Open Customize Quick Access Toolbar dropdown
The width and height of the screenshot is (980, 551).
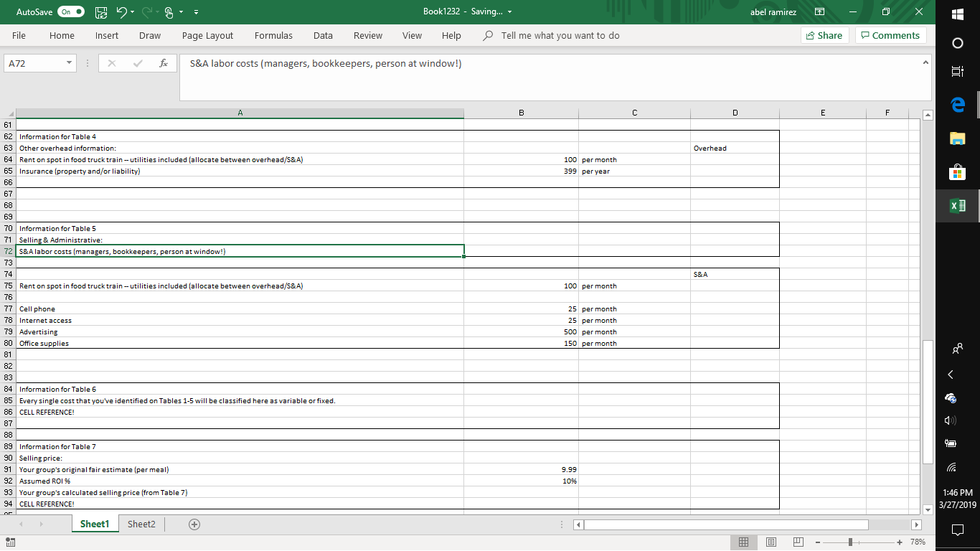coord(195,12)
